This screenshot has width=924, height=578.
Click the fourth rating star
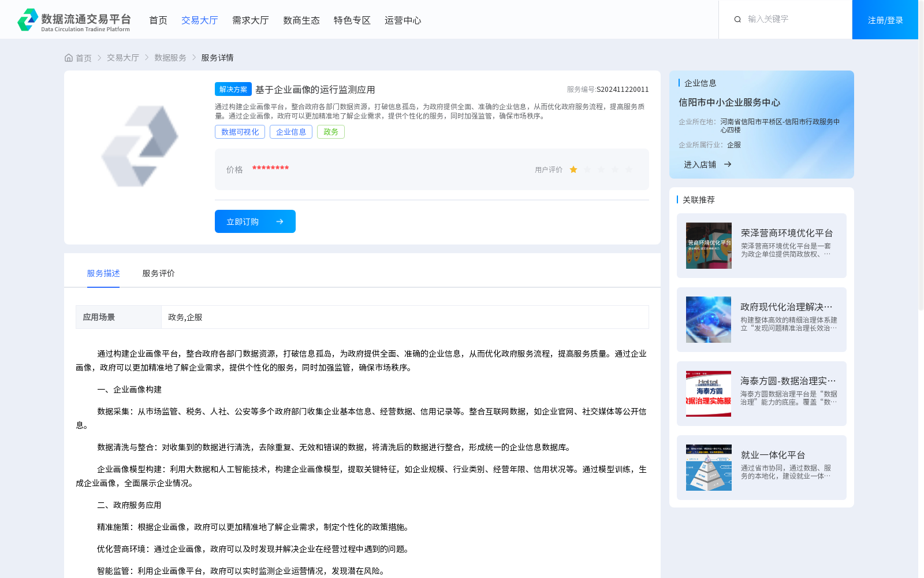click(615, 169)
